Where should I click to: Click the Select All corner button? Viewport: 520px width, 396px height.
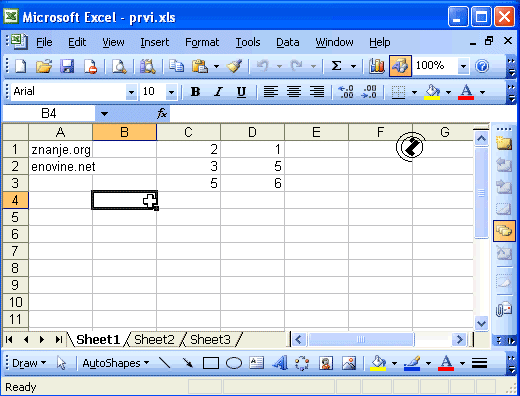point(15,132)
